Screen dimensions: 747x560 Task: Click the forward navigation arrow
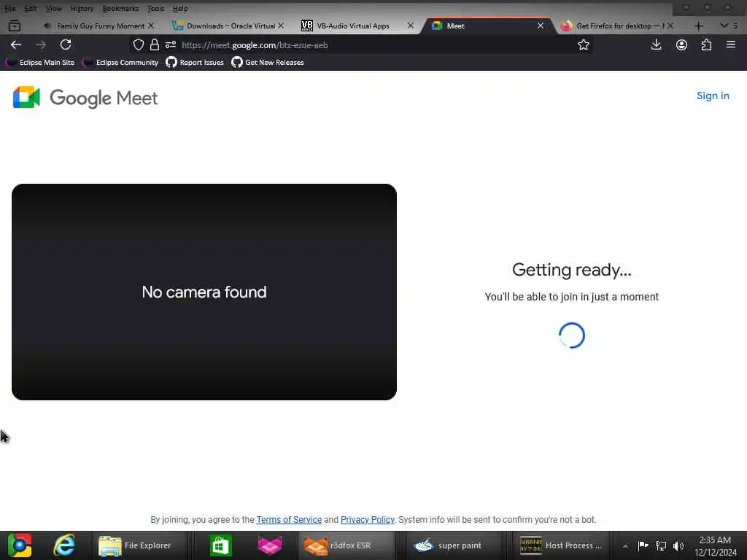[41, 44]
